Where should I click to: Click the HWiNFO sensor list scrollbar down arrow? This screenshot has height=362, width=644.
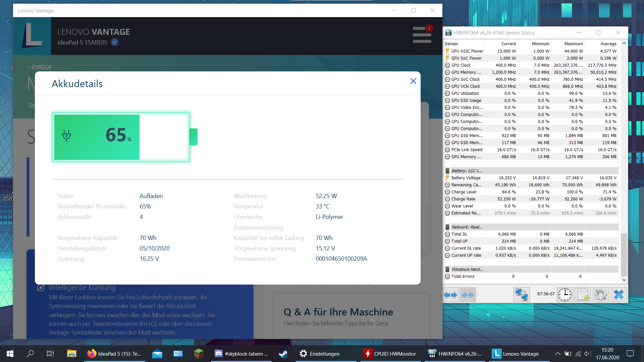624,280
